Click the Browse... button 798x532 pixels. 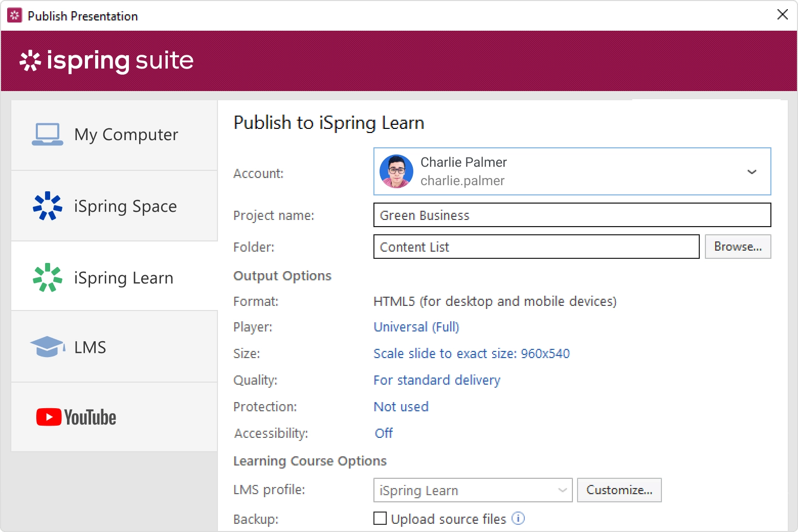(x=738, y=247)
